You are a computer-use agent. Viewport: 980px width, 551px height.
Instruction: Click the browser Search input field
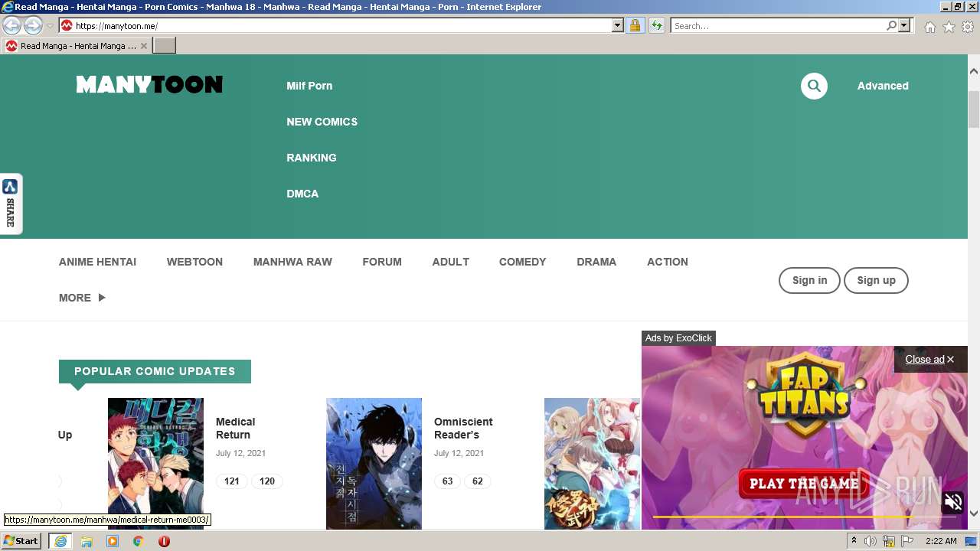(x=778, y=26)
